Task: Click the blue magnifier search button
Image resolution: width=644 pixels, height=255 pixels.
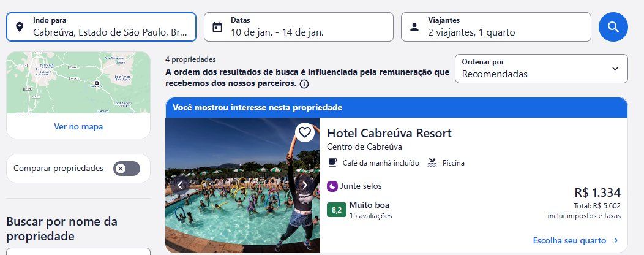Action: (613, 27)
